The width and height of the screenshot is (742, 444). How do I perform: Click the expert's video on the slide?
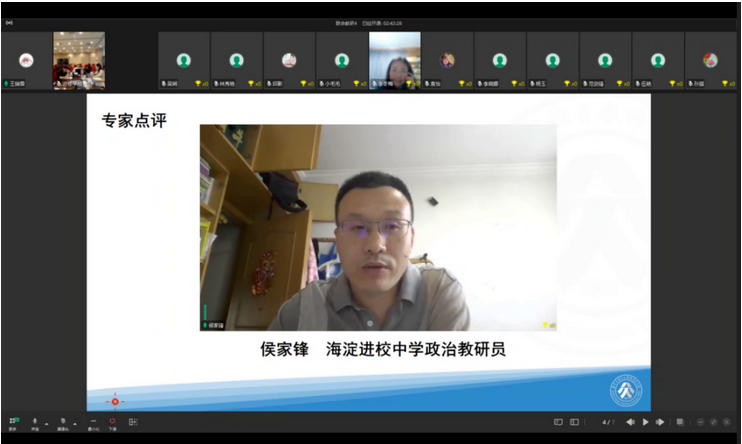pyautogui.click(x=378, y=228)
